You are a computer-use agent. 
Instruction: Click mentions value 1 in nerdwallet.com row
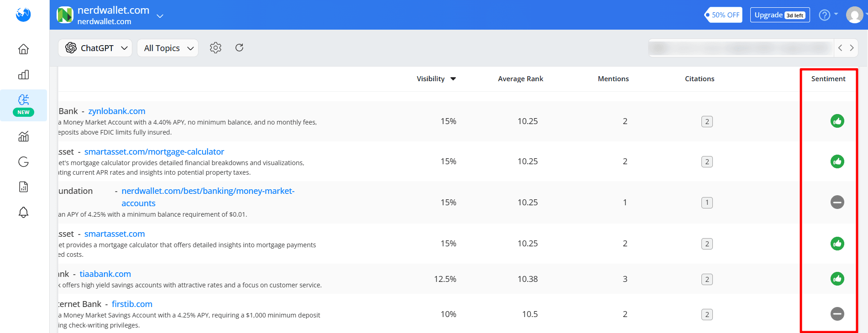click(625, 203)
